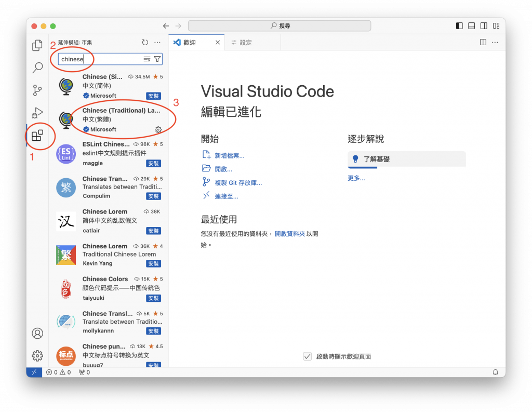Screen dimensions: 532x412
Task: Open the ports indicator in status bar
Action: pos(84,373)
